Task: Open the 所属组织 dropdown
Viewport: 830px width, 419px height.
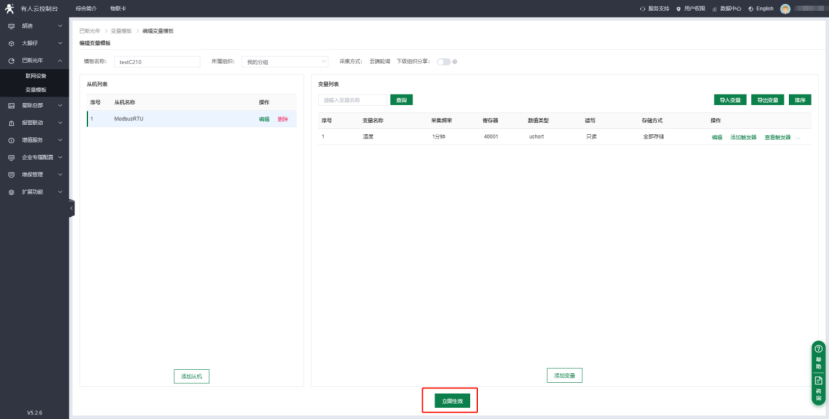Action: (284, 61)
